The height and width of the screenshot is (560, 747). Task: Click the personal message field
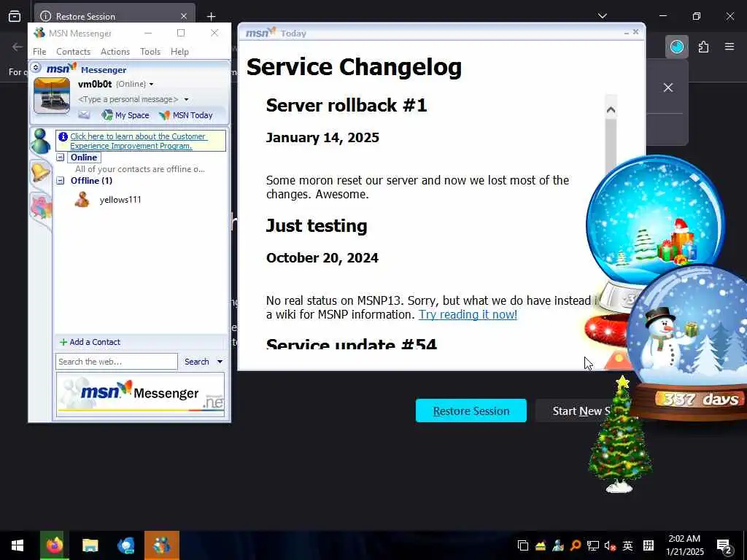click(128, 99)
